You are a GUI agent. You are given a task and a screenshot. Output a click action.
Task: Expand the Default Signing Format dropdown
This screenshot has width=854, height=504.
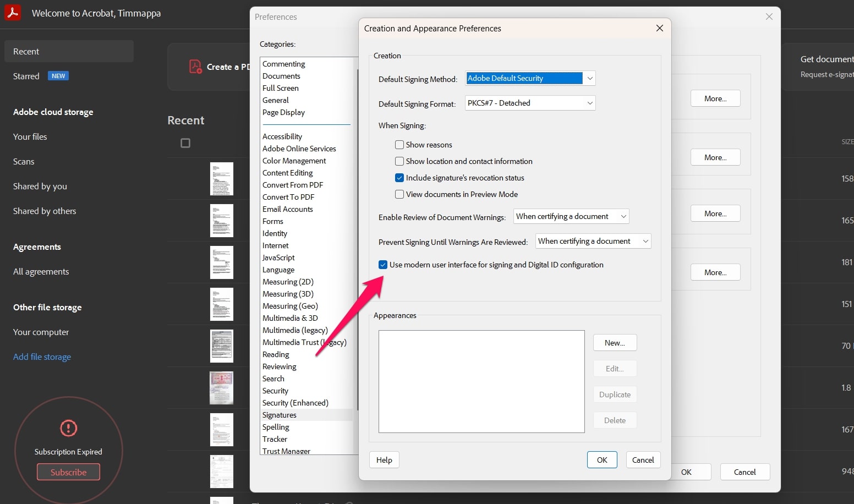[589, 103]
